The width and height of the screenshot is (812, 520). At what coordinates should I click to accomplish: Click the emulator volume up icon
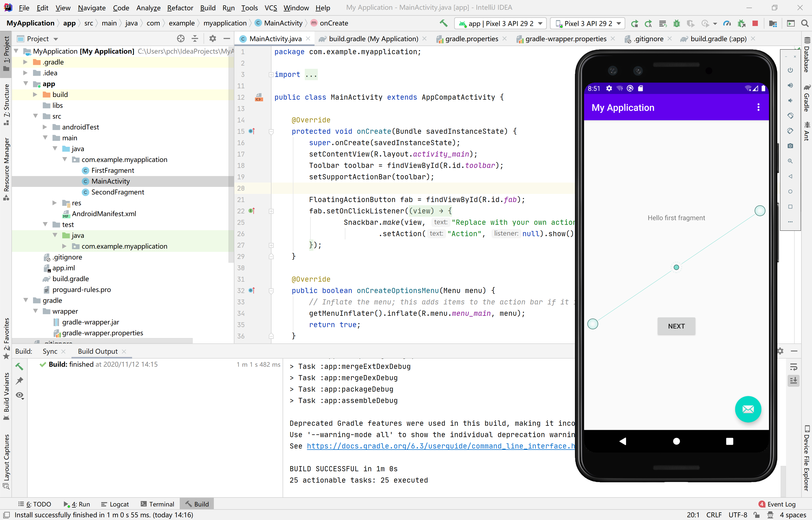[x=790, y=85]
